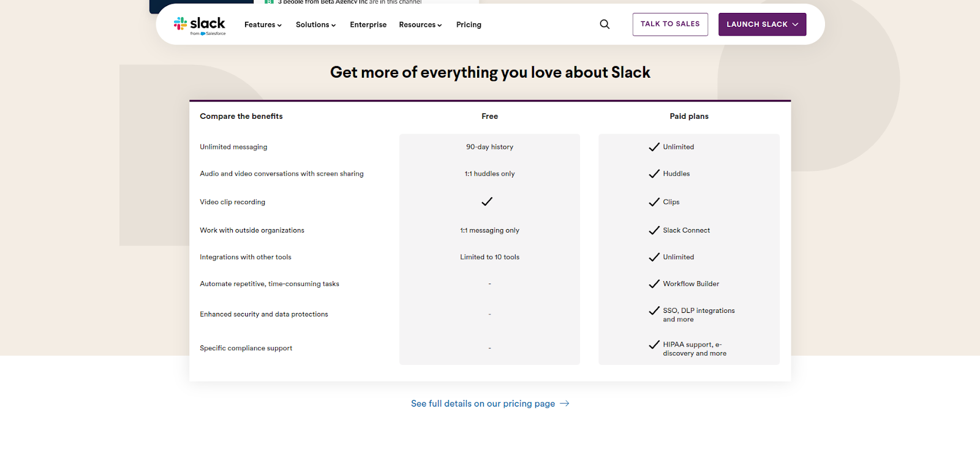Select the 'Unlimited messaging' row label
Viewport: 980px width, 455px height.
233,147
